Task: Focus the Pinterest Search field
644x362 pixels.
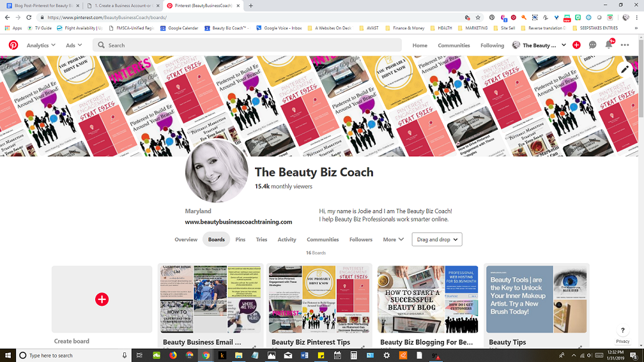Action: 247,45
